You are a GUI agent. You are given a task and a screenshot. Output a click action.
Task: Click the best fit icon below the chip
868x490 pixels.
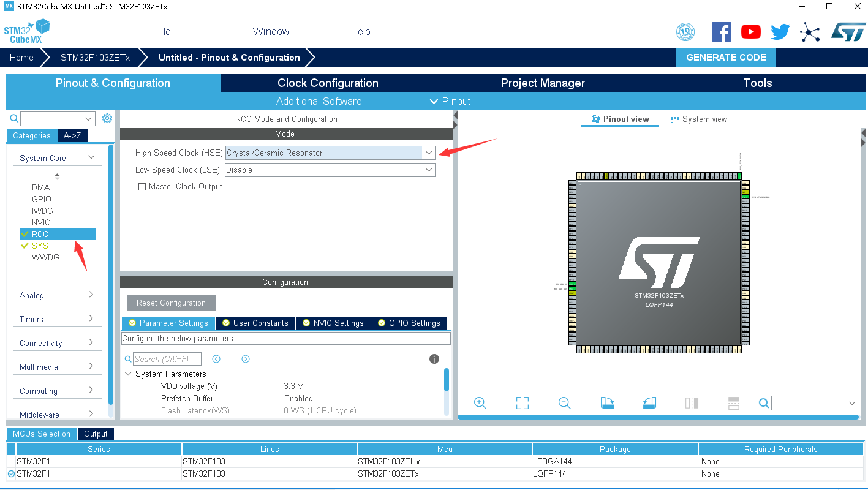[522, 402]
